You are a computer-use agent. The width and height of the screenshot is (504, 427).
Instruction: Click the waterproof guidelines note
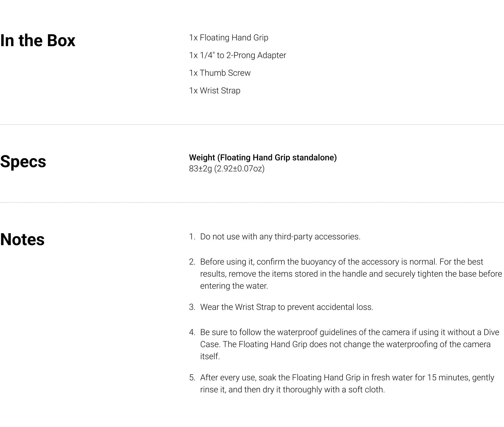[350, 344]
